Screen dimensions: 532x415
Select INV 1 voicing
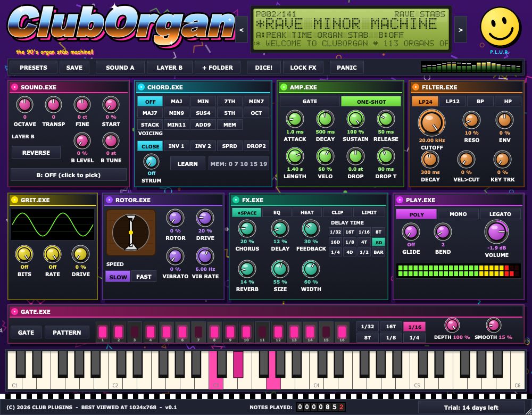pyautogui.click(x=177, y=146)
